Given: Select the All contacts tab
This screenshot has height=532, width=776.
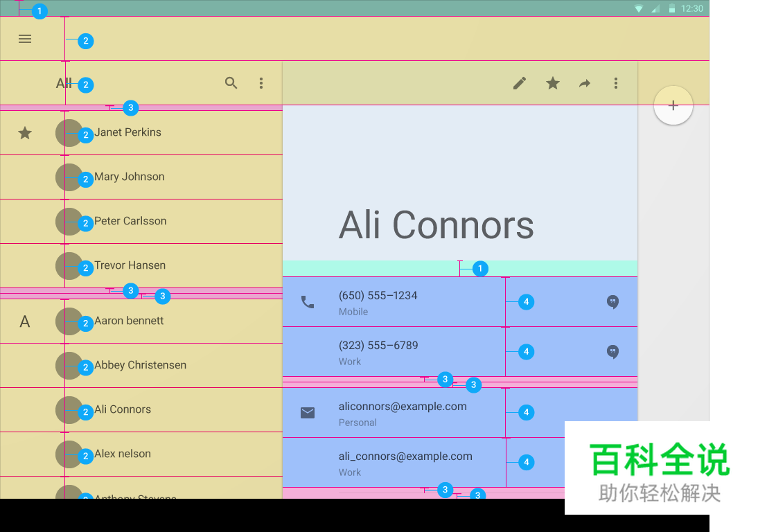Looking at the screenshot, I should coord(62,83).
